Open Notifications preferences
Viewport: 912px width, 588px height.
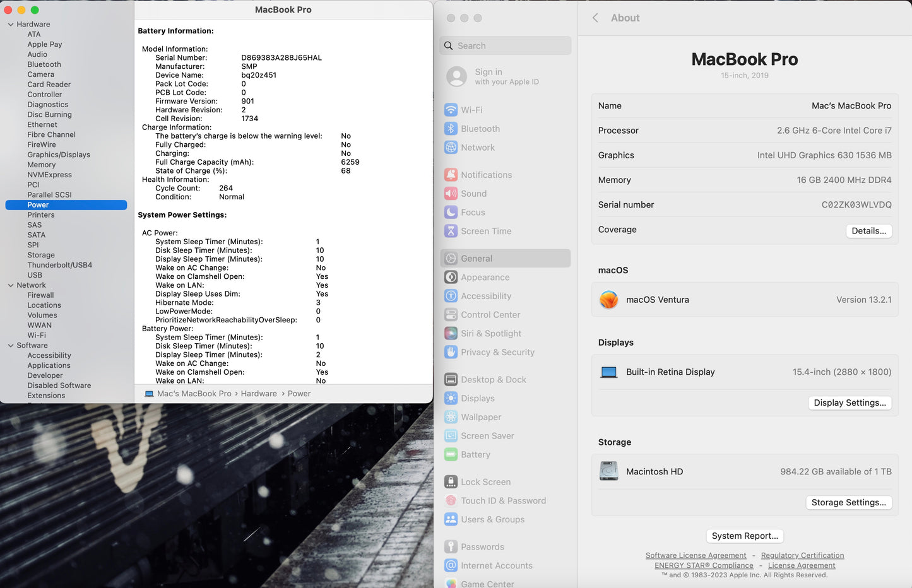pyautogui.click(x=486, y=175)
